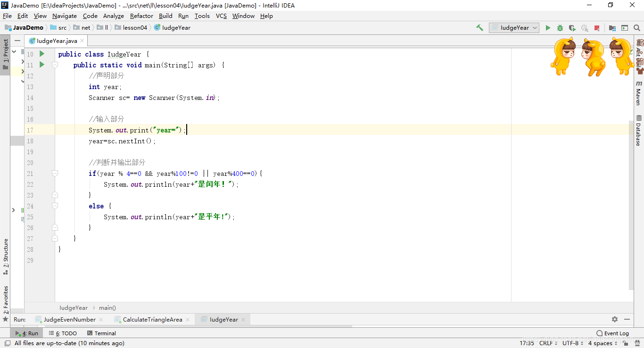
Task: Open the Navigate menu
Action: coord(65,16)
